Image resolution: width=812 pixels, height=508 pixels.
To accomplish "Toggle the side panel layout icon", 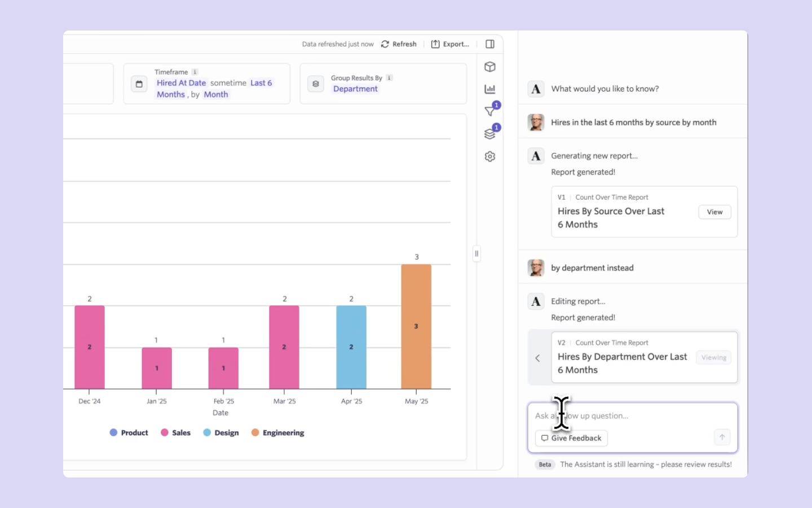I will (x=489, y=44).
